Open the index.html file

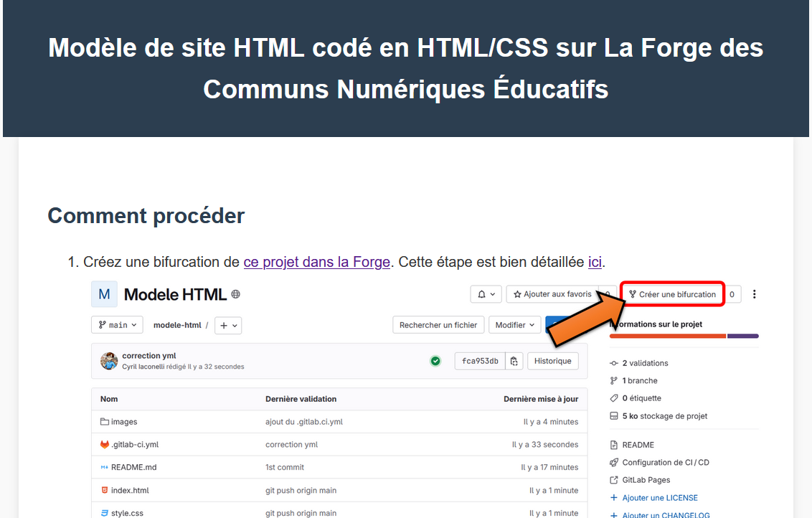[130, 490]
